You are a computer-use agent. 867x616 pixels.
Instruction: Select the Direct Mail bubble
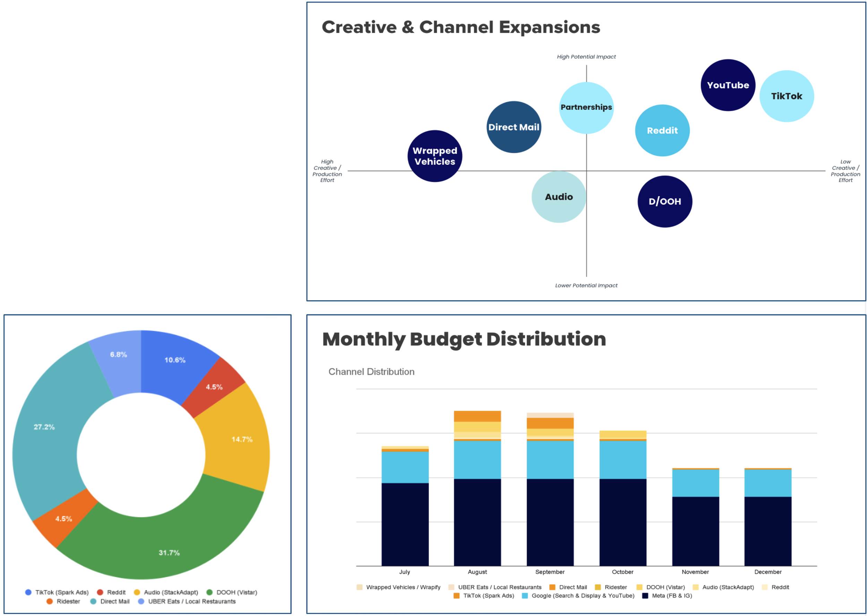513,127
